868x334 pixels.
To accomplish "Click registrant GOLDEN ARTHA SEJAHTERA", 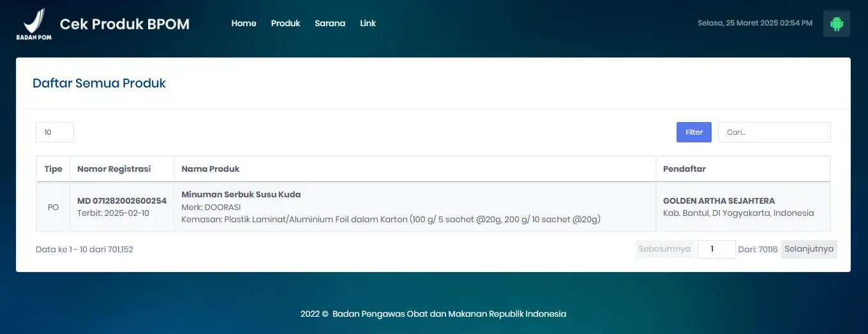I will tap(719, 201).
